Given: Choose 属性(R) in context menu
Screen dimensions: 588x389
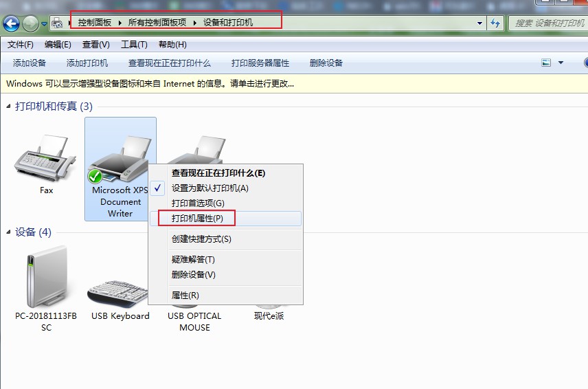Looking at the screenshot, I should coord(226,296).
